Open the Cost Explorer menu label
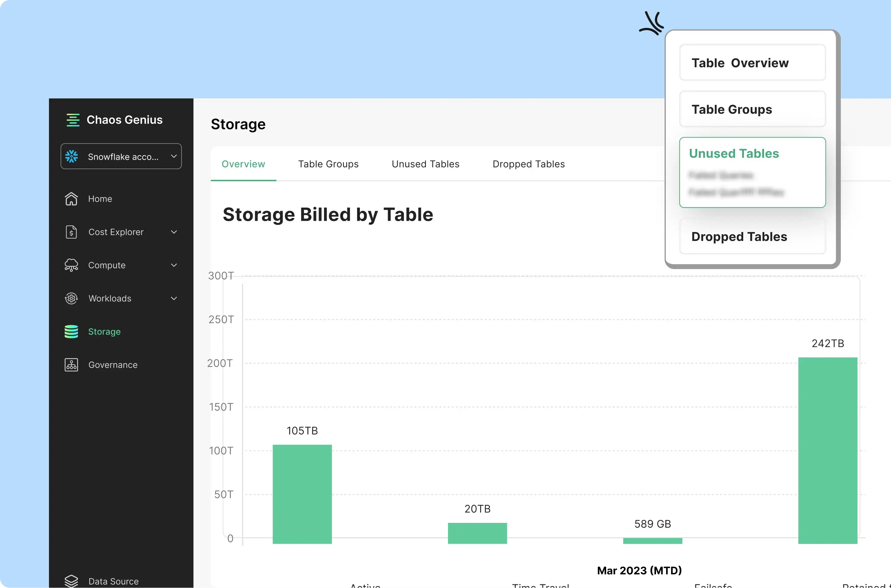This screenshot has height=588, width=891. (x=116, y=232)
